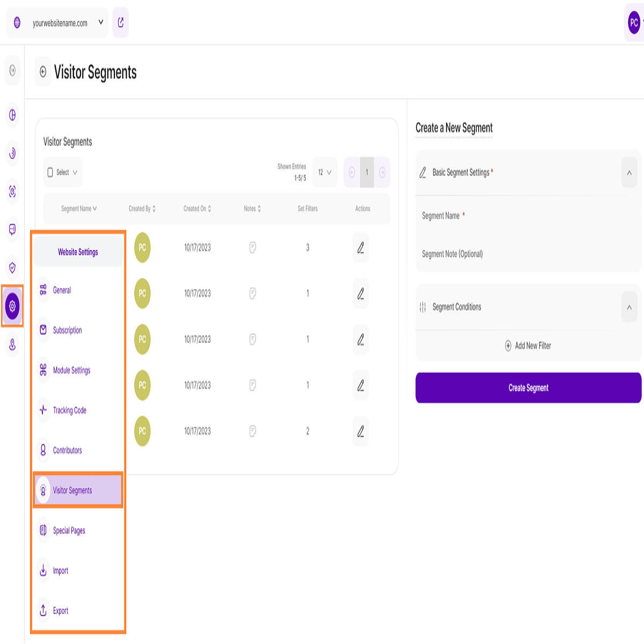
Task: Open the chat feedback sidebar icon
Action: tap(12, 230)
